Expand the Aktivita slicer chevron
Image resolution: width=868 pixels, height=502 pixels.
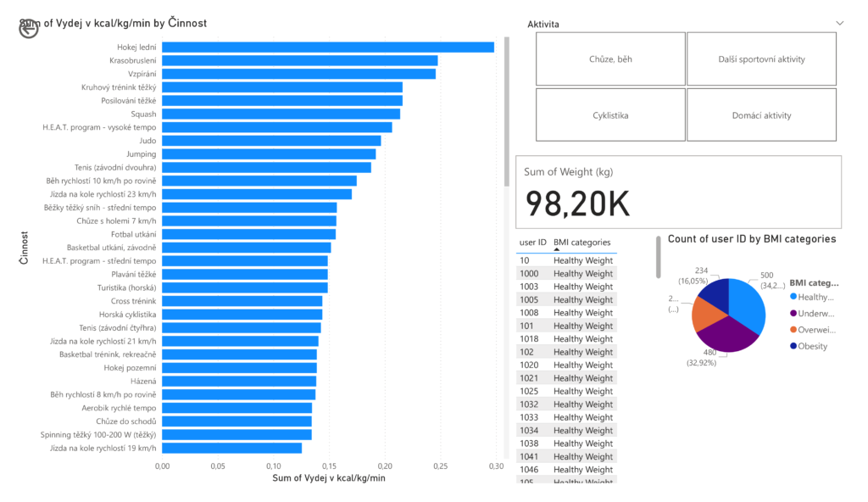pos(839,24)
